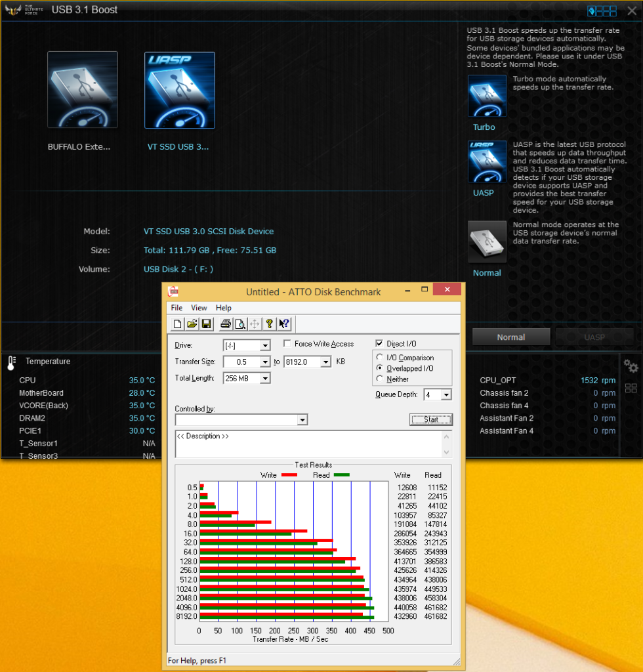Open the Queue Depth dropdown
This screenshot has width=643, height=672.
click(446, 394)
